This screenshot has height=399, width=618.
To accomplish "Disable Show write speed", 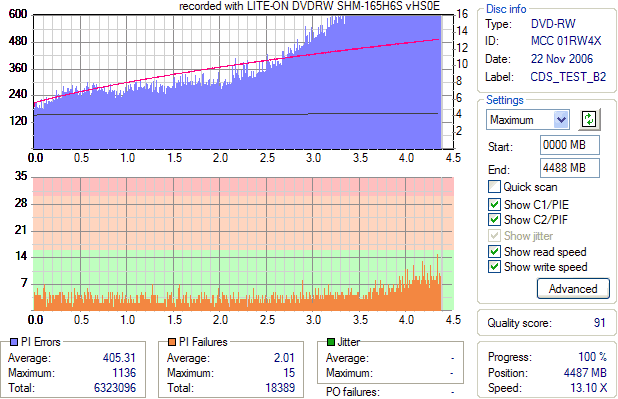I will click(494, 267).
